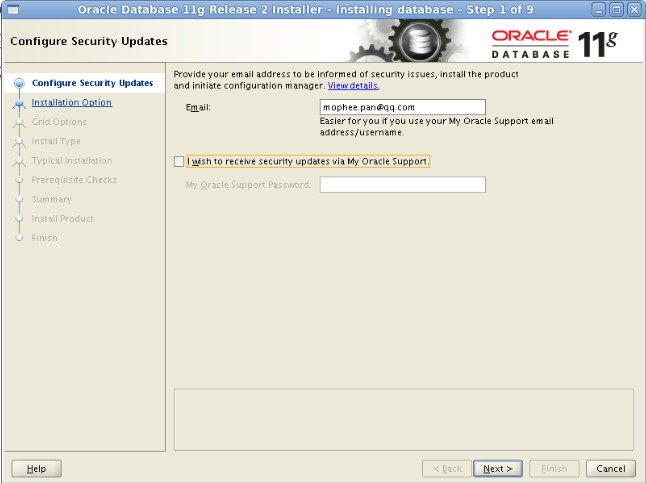Screen dimensions: 646x483
Task: Select Prerequisite Checks step in sidebar
Action: click(x=74, y=180)
